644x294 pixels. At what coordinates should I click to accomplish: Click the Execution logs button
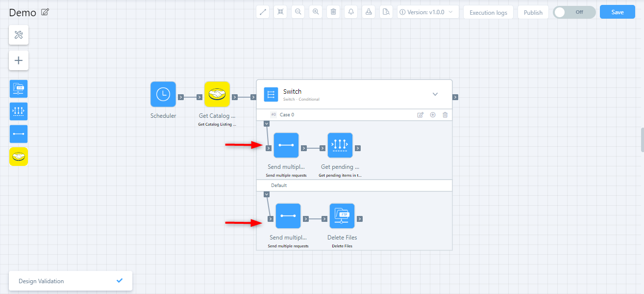[488, 12]
